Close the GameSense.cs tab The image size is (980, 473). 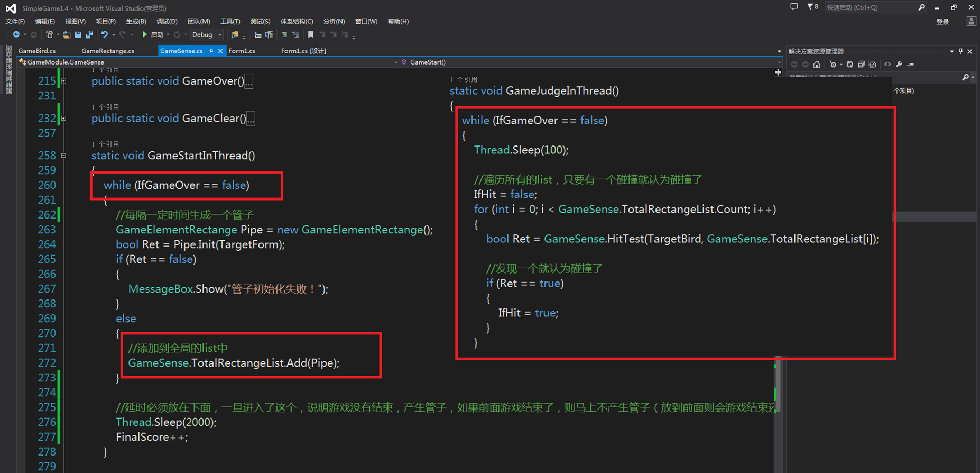point(220,51)
